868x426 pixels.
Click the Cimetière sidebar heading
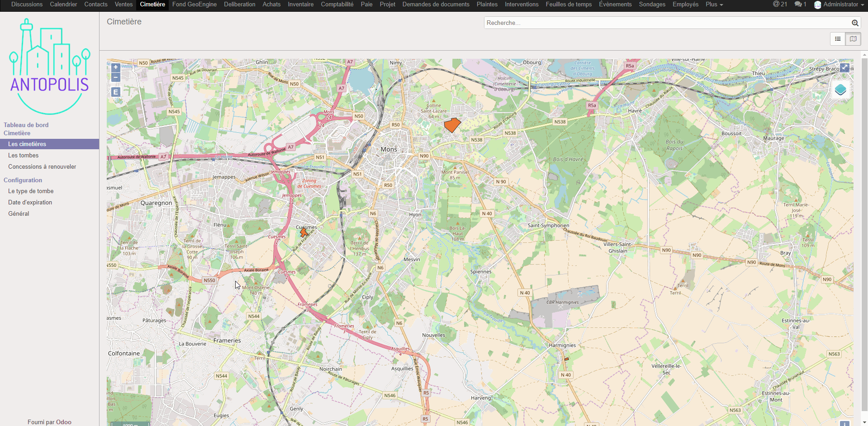pos(17,133)
